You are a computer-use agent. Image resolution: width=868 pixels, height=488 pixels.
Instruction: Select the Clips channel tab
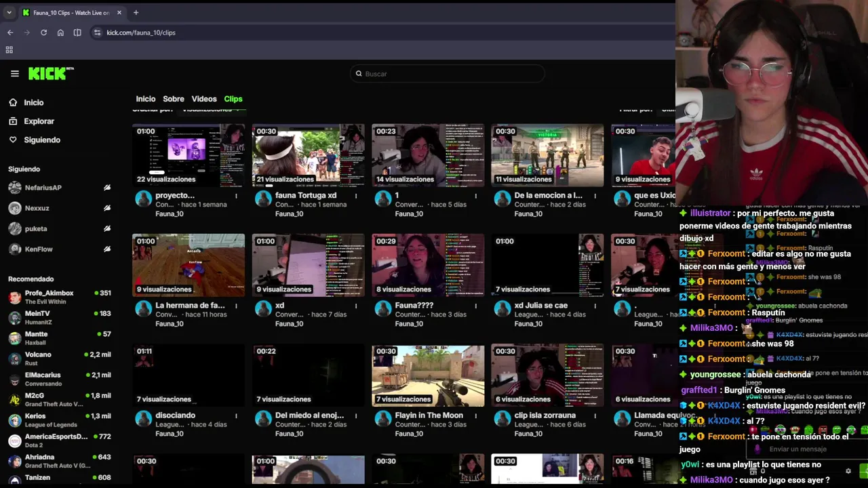(233, 99)
